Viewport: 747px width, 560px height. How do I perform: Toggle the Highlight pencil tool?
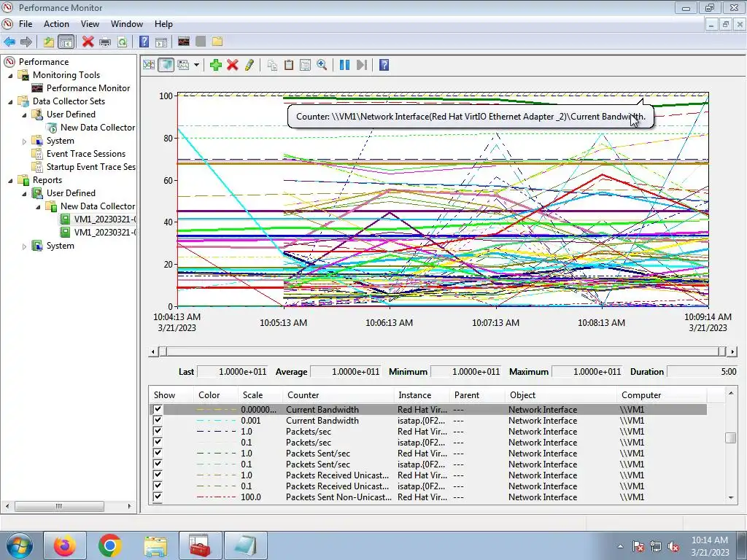tap(249, 65)
